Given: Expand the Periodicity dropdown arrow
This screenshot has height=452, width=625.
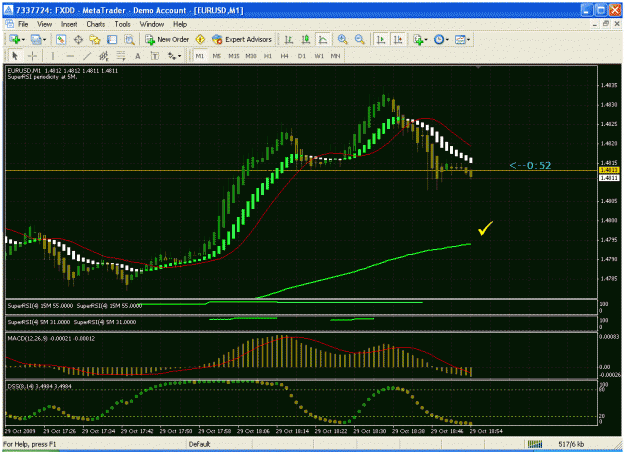Looking at the screenshot, I should [x=447, y=40].
